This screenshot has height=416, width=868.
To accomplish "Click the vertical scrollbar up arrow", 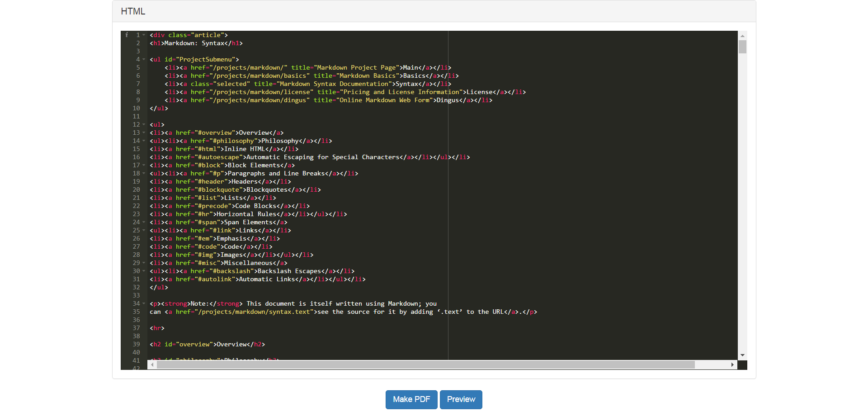I will click(x=742, y=35).
